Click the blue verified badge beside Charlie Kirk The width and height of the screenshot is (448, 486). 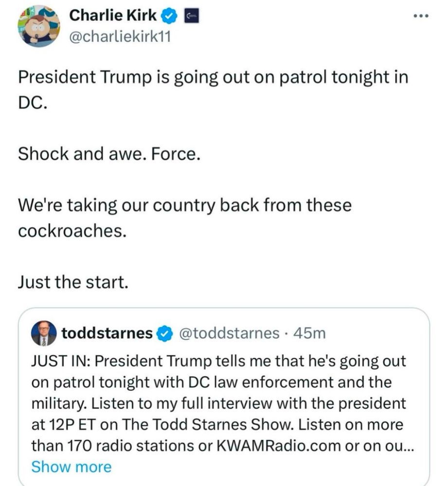169,16
